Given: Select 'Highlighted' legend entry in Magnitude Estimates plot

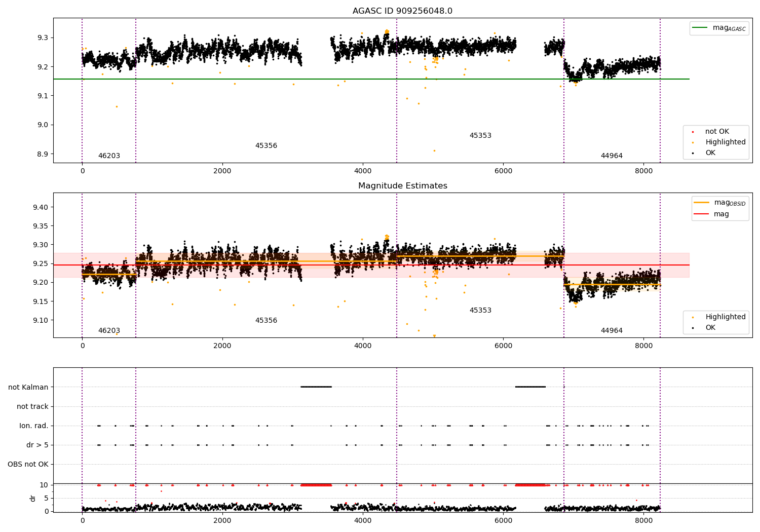Looking at the screenshot, I should (x=725, y=317).
